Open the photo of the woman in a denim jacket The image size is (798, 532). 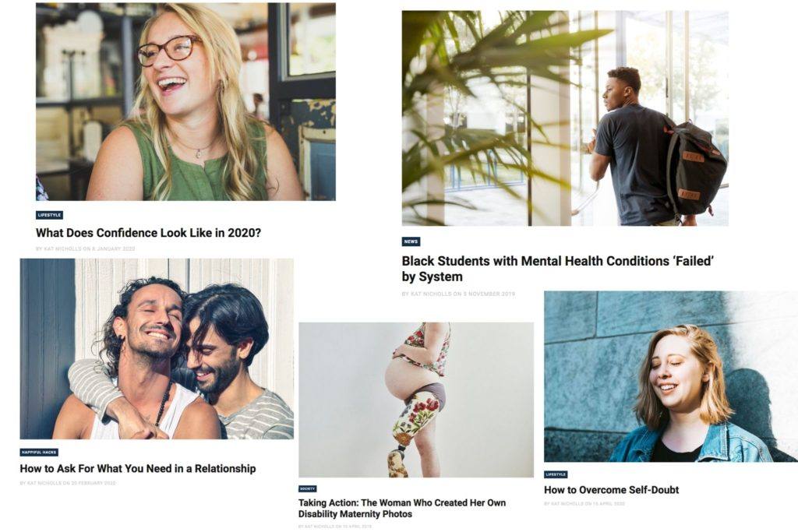pyautogui.click(x=671, y=376)
